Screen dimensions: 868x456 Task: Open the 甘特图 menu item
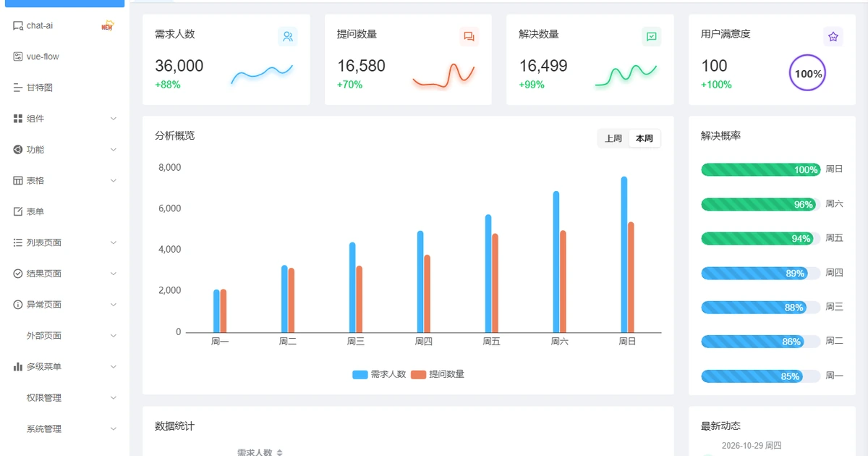(x=64, y=88)
